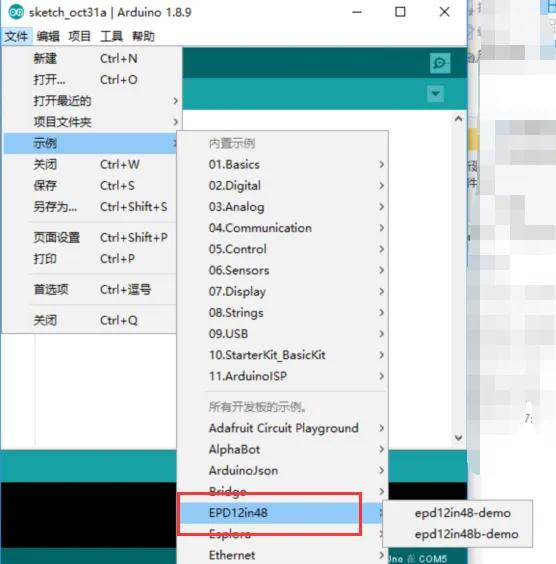
Task: Expand the 05.Control examples
Action: click(x=283, y=249)
